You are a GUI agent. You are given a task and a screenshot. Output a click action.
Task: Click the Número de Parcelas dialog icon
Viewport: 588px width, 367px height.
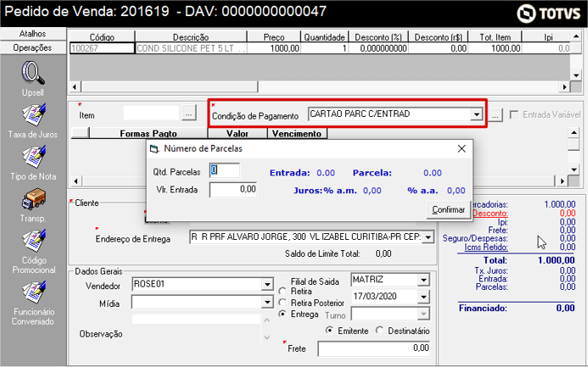coord(154,149)
